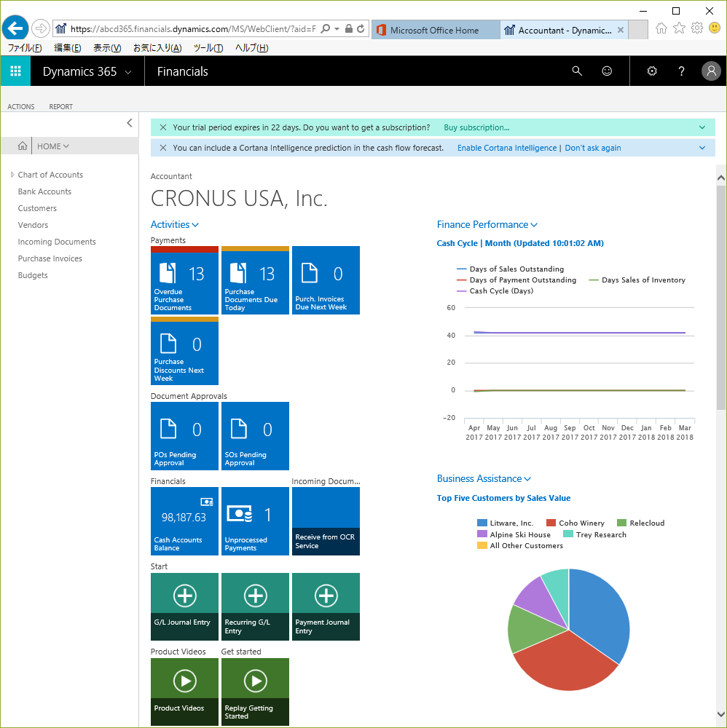This screenshot has height=728, width=727.
Task: Open Unprocessed Payments tile
Action: (x=255, y=521)
